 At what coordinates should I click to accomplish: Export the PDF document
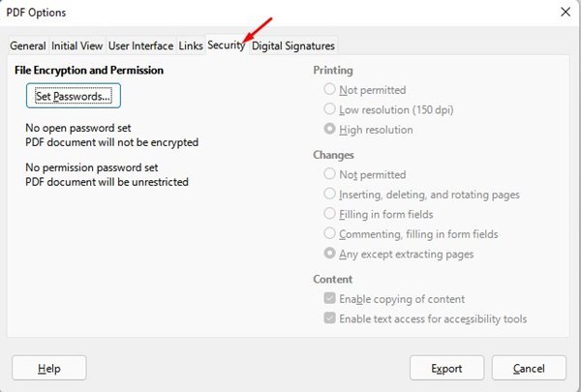(446, 368)
